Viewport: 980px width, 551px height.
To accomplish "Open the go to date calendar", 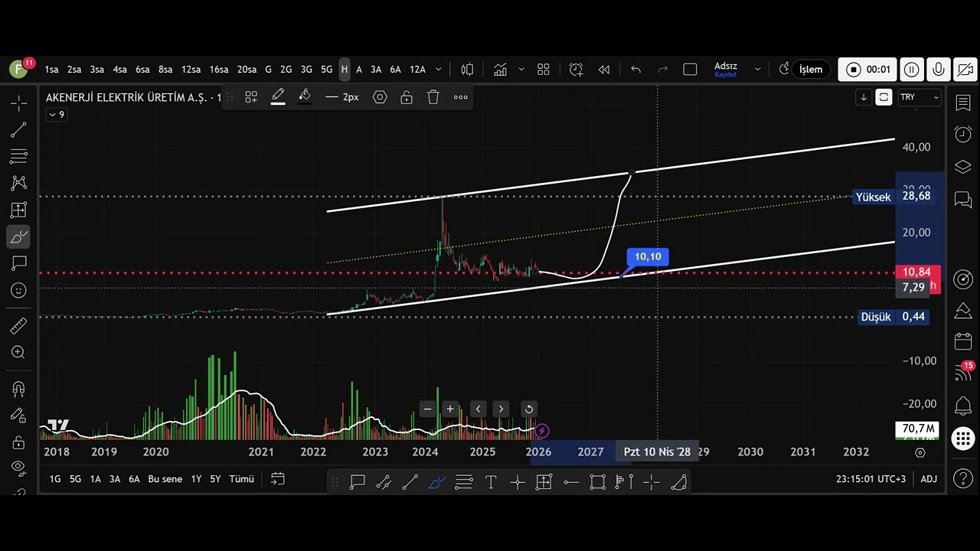I will click(x=278, y=479).
